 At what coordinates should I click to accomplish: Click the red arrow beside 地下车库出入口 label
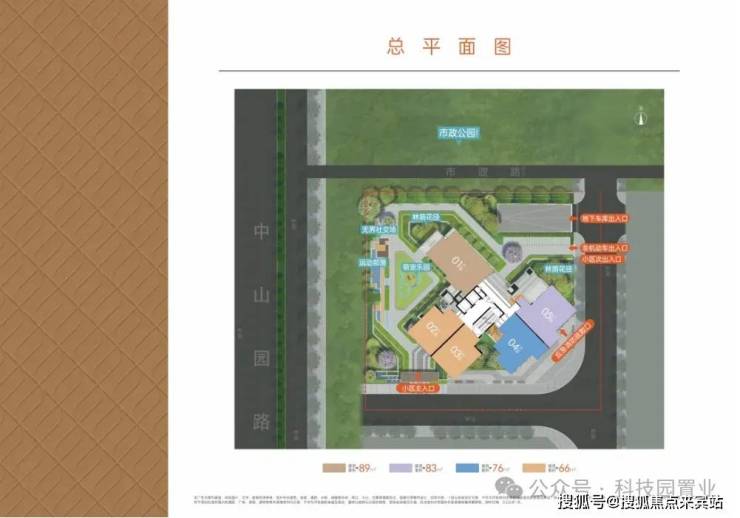tap(573, 218)
